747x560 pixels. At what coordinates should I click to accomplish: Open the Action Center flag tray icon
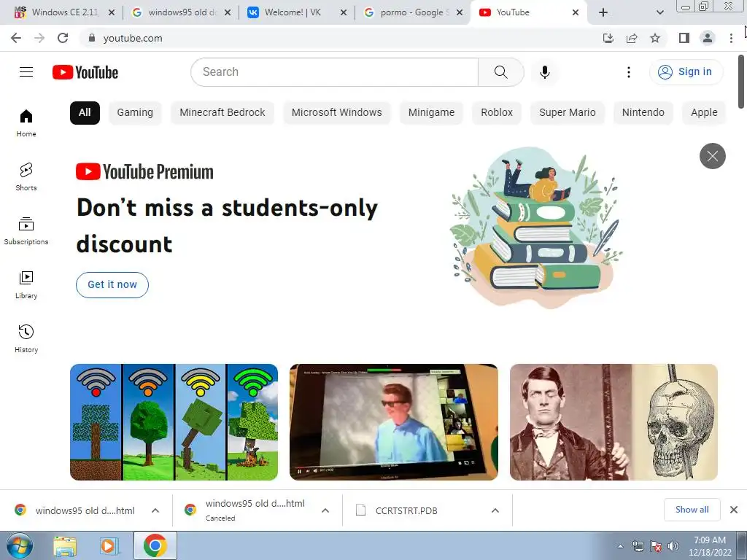point(656,546)
